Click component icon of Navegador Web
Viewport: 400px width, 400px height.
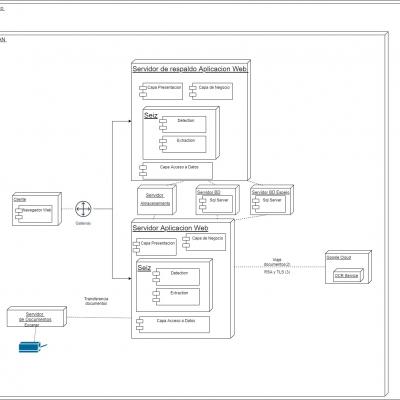[19, 214]
